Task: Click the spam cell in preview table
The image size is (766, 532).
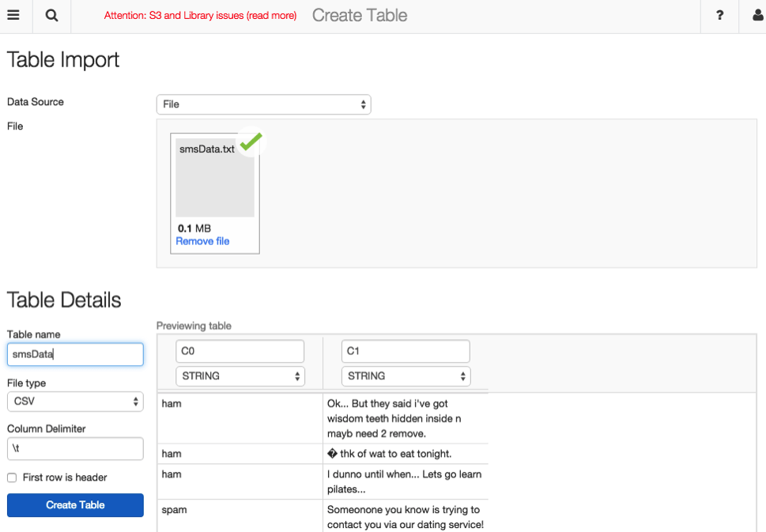Action: tap(175, 510)
